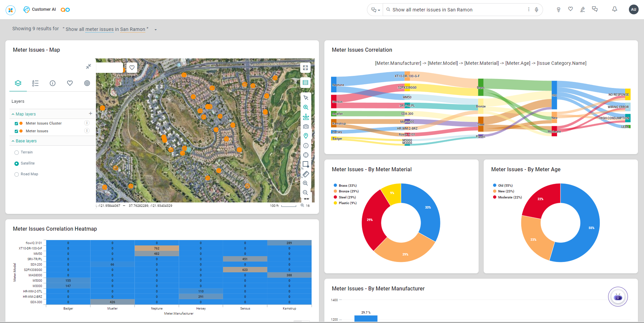Switch to the map legend tab
Viewport: 644px width, 323px height.
click(x=35, y=83)
